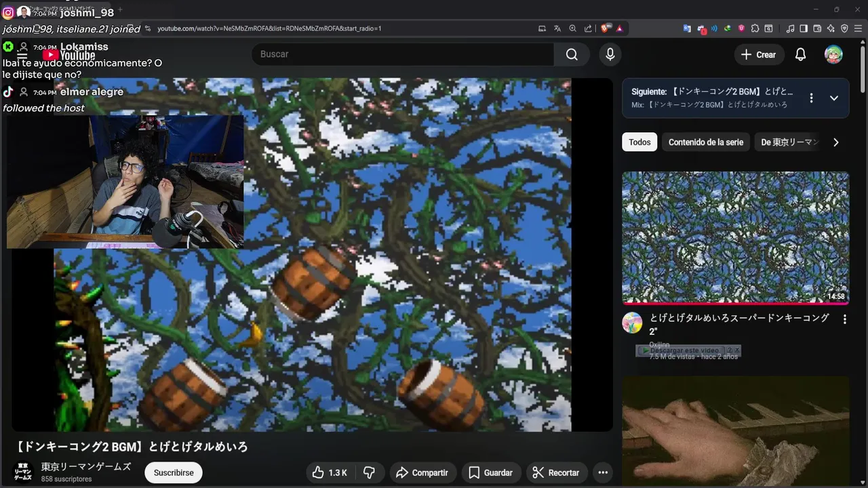Click Suscribirse button
This screenshot has height=488, width=868.
click(174, 472)
